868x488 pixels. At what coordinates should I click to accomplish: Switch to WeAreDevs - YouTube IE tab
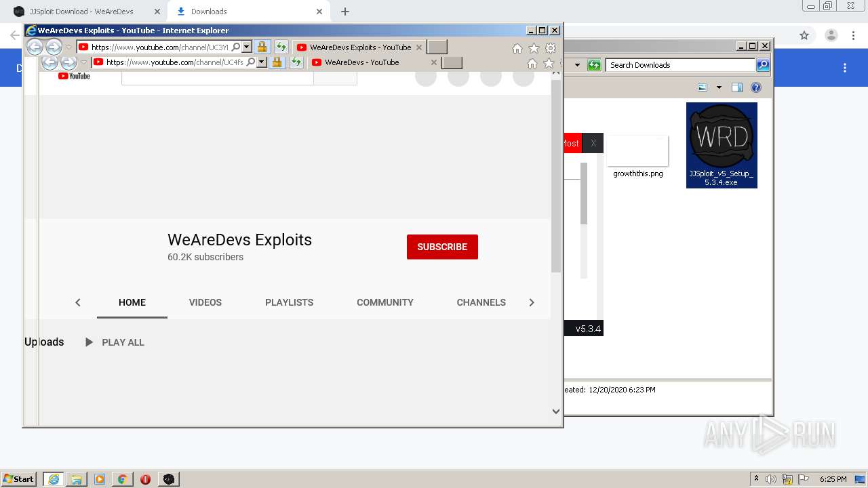tap(374, 62)
